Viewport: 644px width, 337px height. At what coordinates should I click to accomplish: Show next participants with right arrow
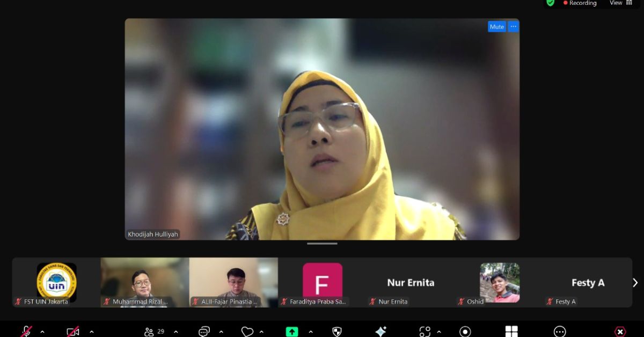pyautogui.click(x=635, y=282)
